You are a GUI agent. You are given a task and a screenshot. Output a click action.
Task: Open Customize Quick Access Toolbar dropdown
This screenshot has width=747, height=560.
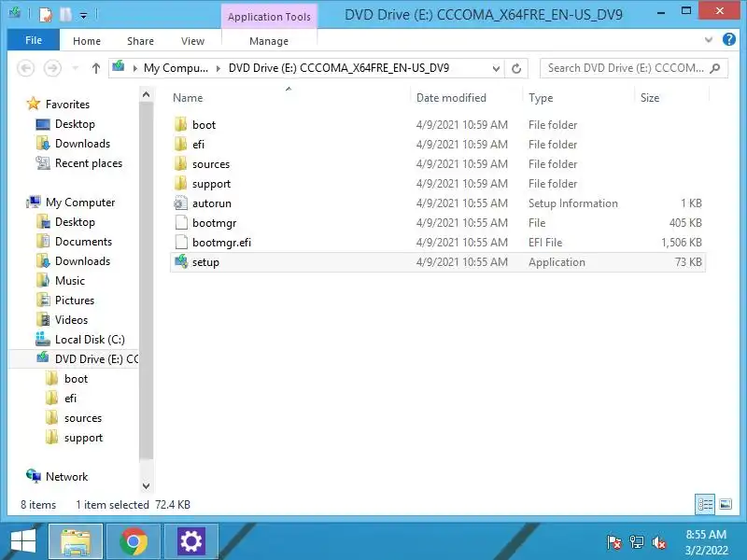coord(83,16)
